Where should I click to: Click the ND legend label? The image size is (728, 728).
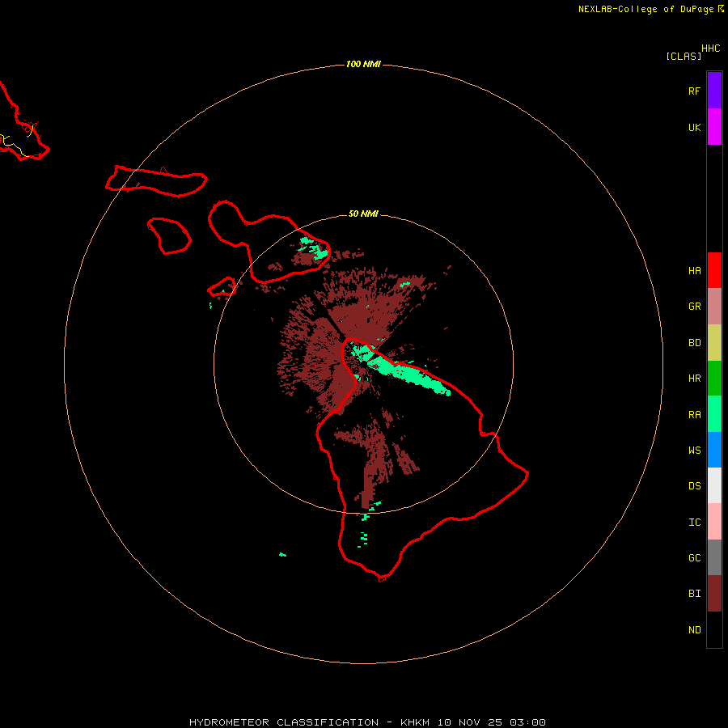click(694, 629)
